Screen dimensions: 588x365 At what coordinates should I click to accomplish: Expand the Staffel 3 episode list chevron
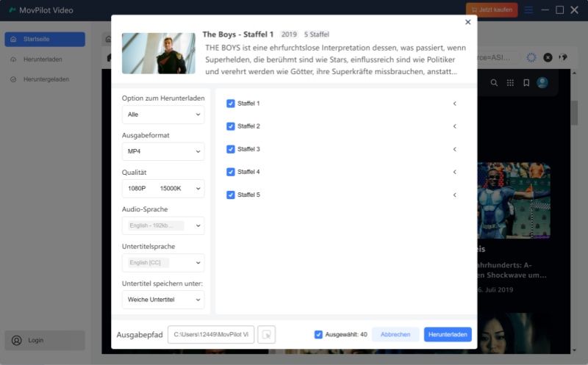coord(454,149)
